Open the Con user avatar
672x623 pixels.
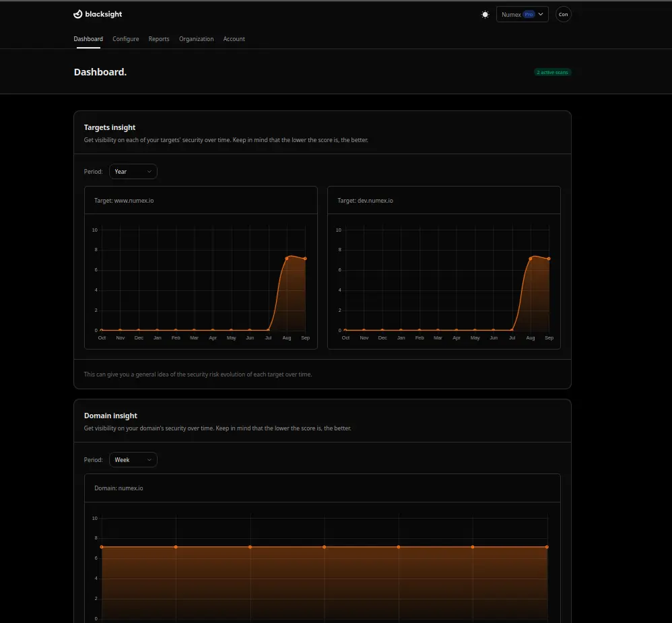click(x=564, y=14)
